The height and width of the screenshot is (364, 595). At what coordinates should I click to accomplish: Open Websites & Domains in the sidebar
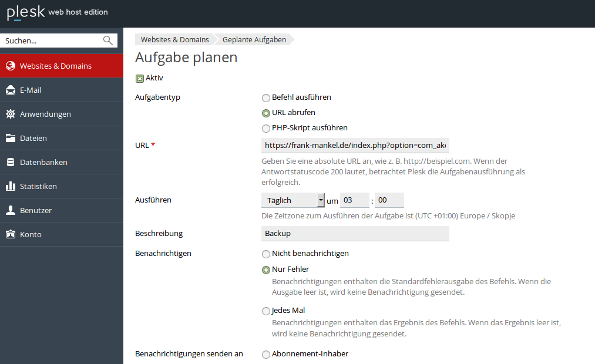[62, 66]
